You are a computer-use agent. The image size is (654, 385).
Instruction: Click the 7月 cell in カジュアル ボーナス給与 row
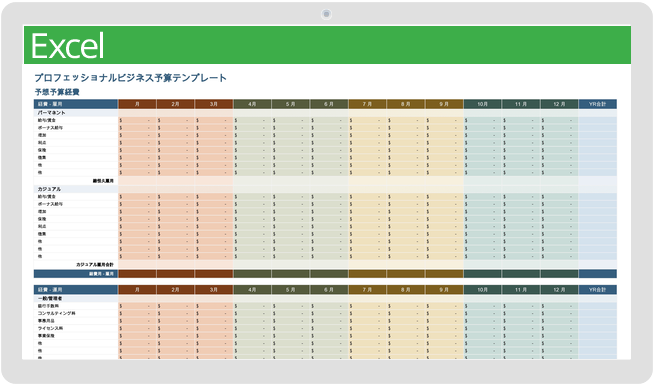(x=367, y=204)
